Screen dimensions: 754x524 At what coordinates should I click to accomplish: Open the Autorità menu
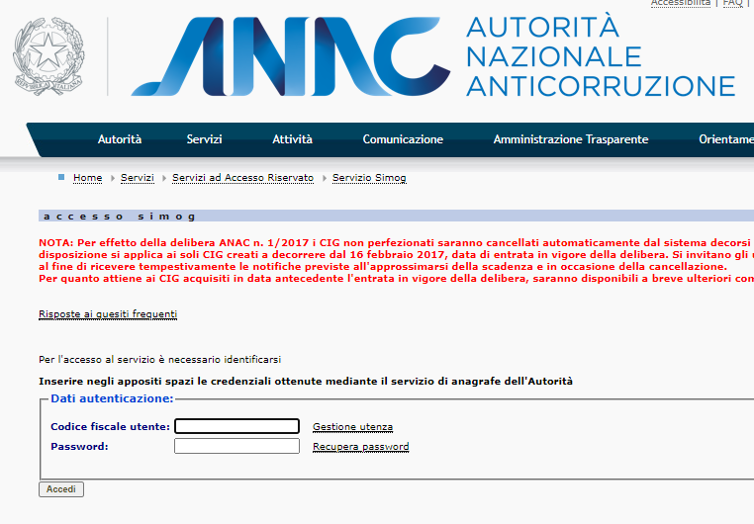(119, 140)
